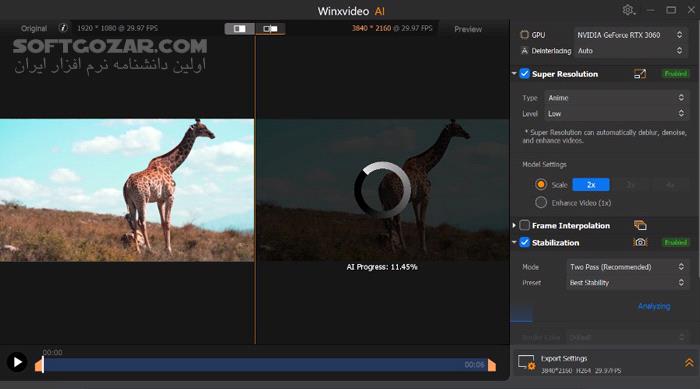Click the Stabilization camera icon

click(x=640, y=243)
